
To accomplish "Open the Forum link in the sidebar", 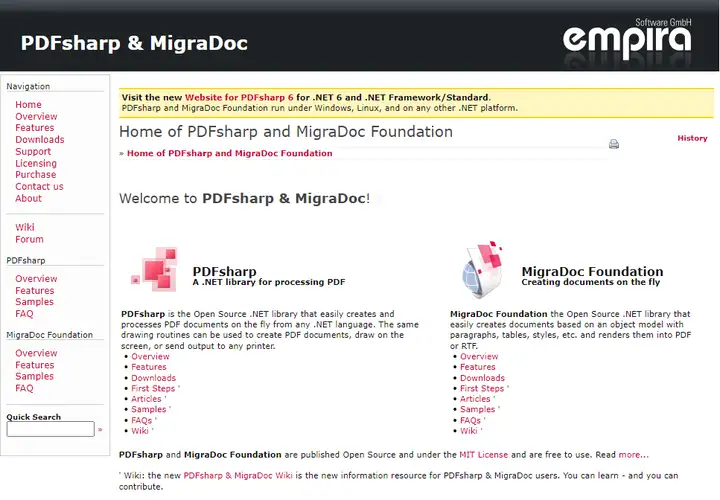I will coord(29,239).
